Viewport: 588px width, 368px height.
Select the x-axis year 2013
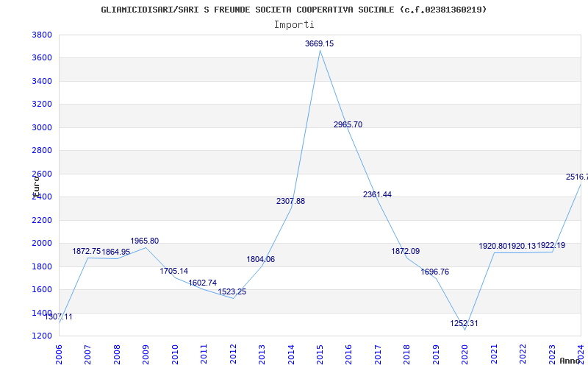coord(262,355)
